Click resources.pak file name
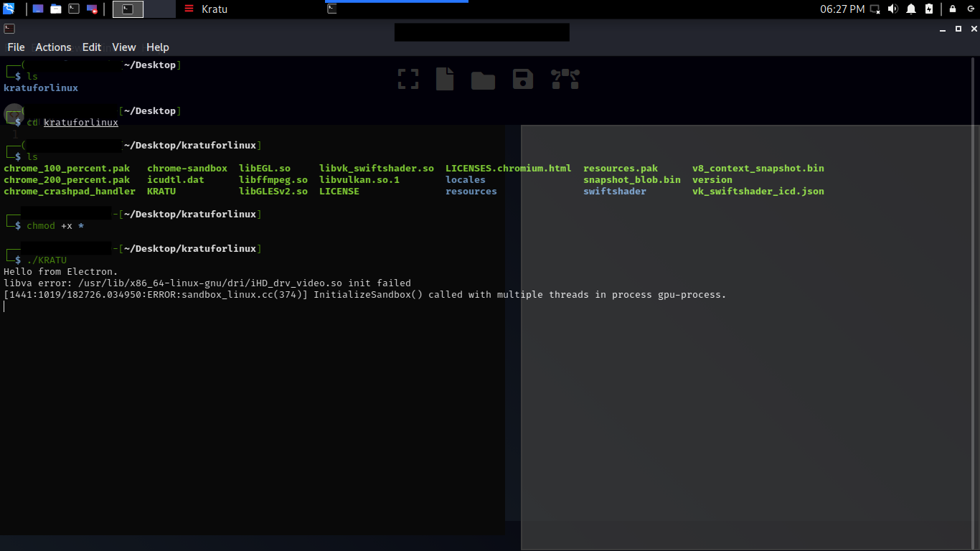 621,169
